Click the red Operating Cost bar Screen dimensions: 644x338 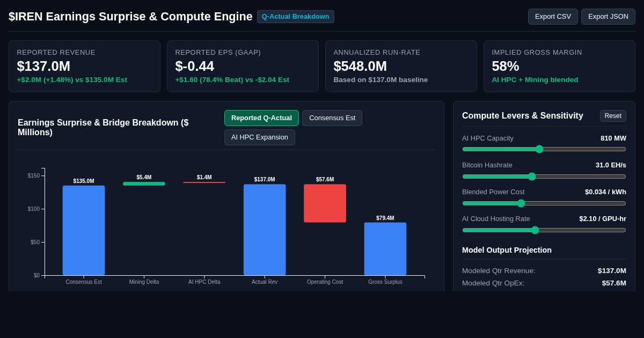coord(325,203)
